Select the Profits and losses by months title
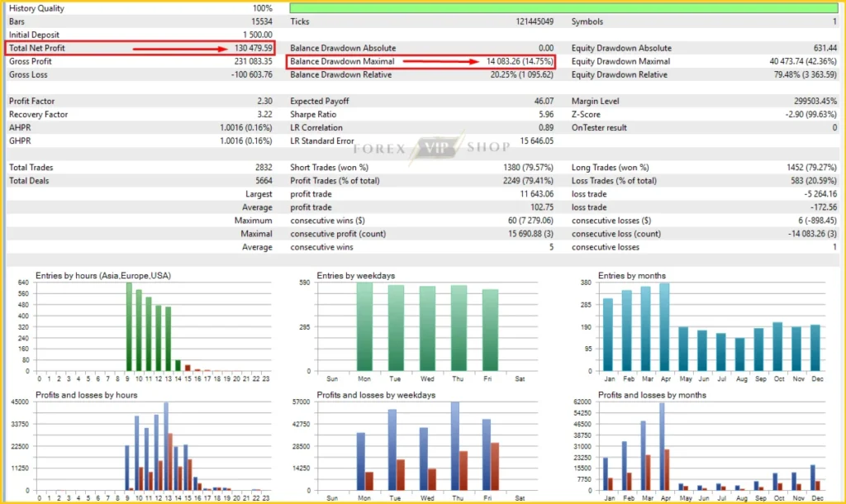This screenshot has height=504, width=846. pos(652,395)
